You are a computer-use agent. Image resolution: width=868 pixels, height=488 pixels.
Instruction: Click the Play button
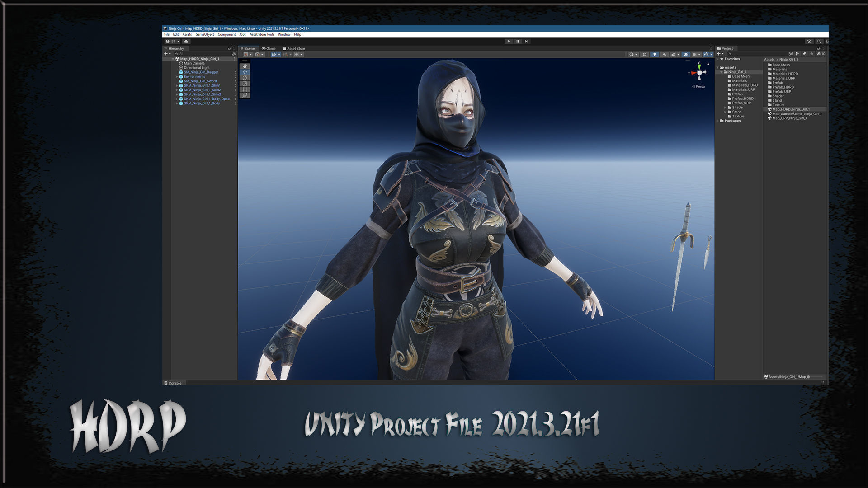509,41
